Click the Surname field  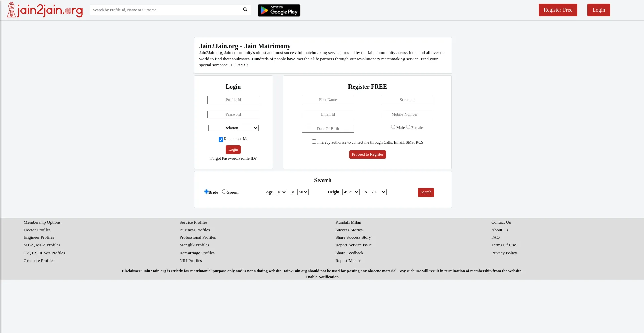click(x=407, y=100)
